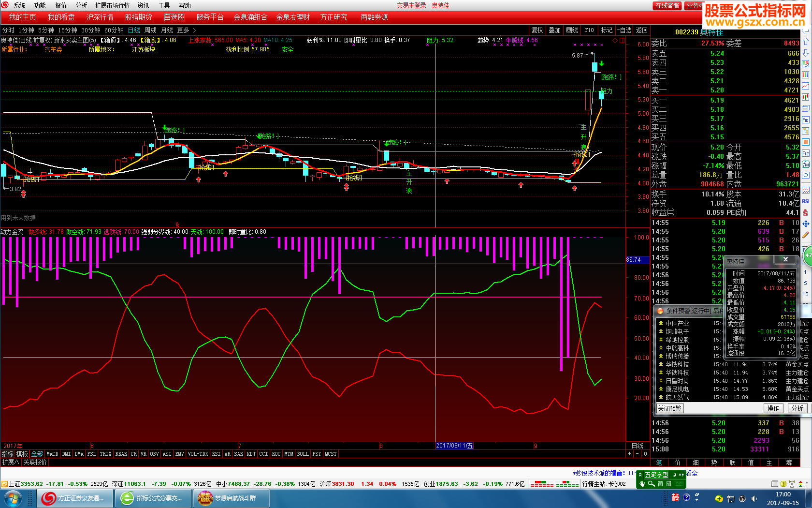The width and height of the screenshot is (812, 508).
Task: Select the 30分钟 period
Action: point(91,30)
